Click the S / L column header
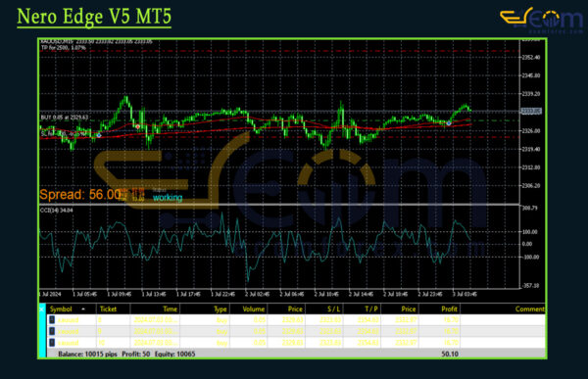This screenshot has width=588, height=379. point(333,308)
